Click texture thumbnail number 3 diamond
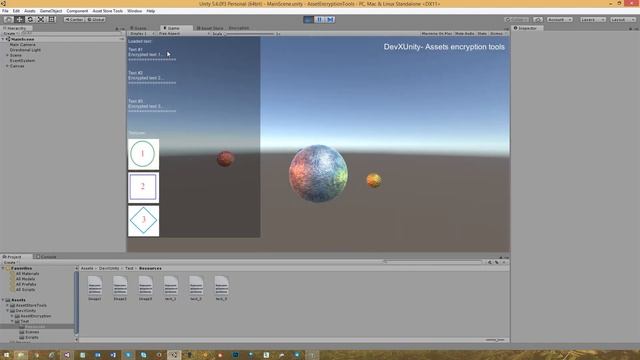Image resolution: width=640 pixels, height=360 pixels. pyautogui.click(x=143, y=221)
